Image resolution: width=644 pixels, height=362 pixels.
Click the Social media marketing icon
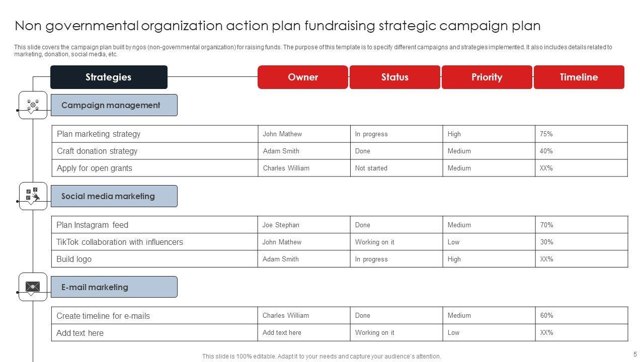pos(33,195)
